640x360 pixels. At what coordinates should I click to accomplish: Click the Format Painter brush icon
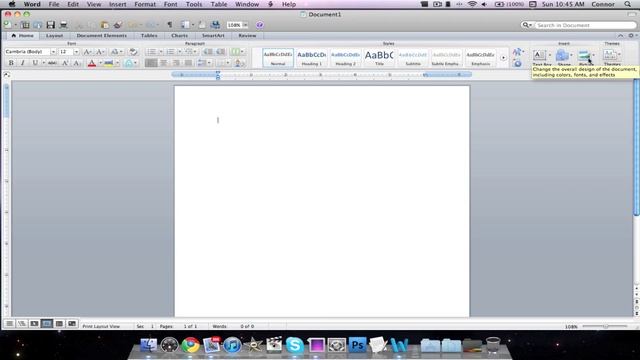(x=118, y=25)
